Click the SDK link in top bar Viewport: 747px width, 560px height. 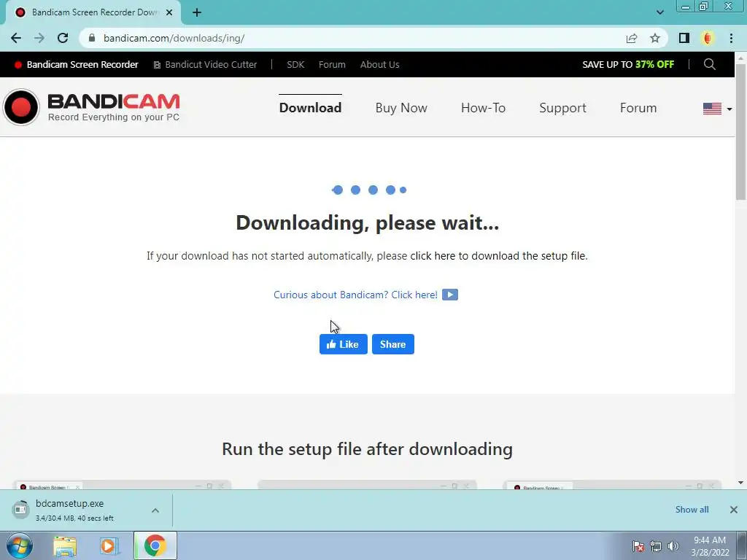click(295, 64)
